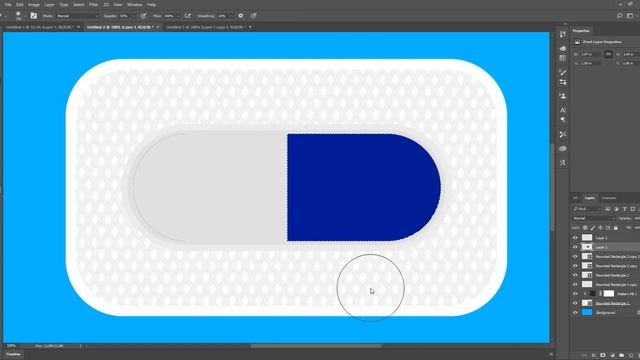Add a layer style fx icon

coord(594,355)
